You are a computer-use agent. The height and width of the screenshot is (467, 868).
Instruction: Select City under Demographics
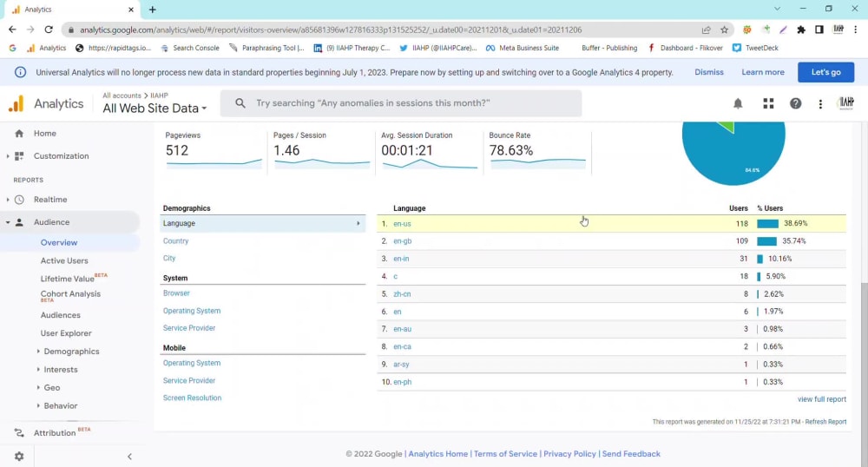click(169, 259)
